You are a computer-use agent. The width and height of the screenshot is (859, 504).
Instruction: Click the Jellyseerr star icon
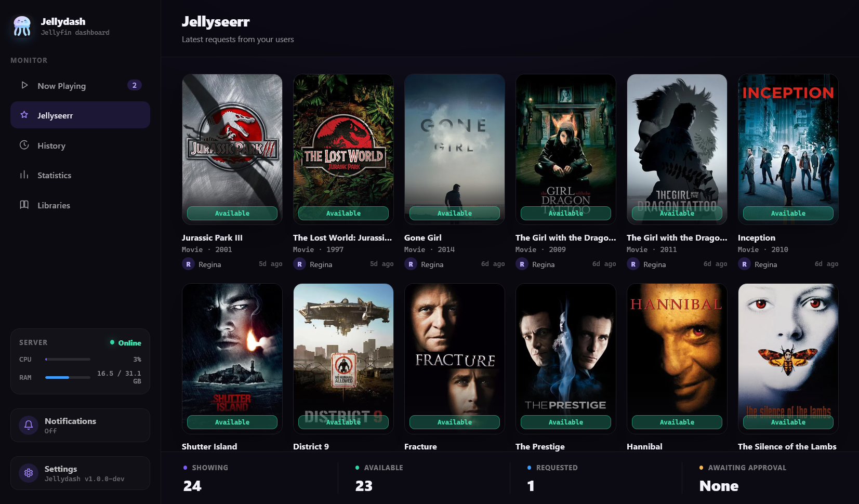24,115
